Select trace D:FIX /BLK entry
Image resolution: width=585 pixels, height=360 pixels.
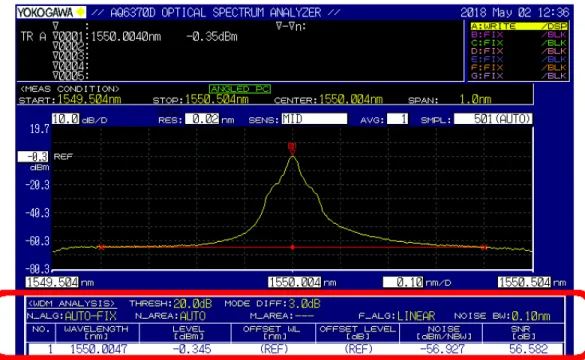pyautogui.click(x=519, y=51)
